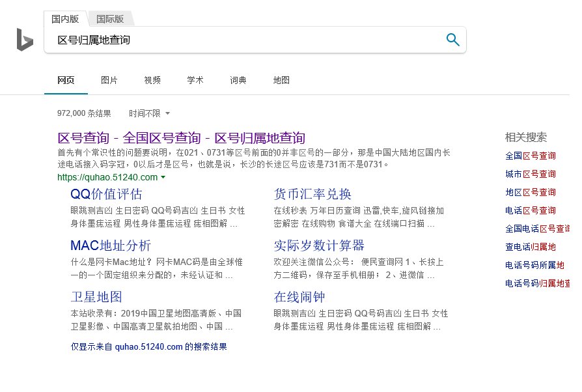
Task: Click the 在线闹钟 sitelink
Action: tap(299, 297)
